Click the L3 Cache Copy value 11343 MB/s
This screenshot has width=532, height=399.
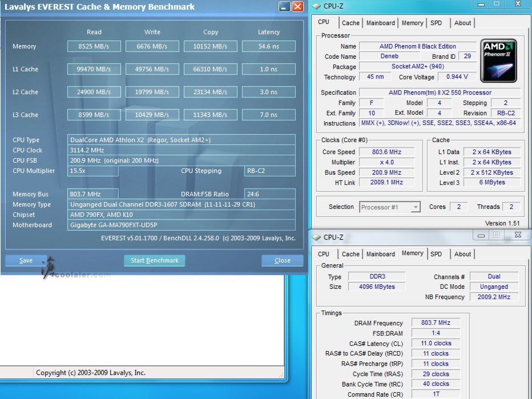coord(211,115)
